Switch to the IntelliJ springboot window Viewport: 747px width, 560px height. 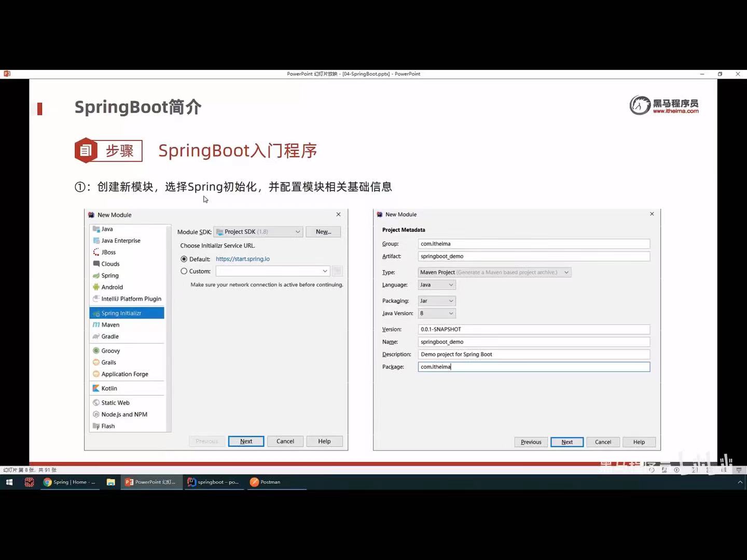pyautogui.click(x=213, y=482)
